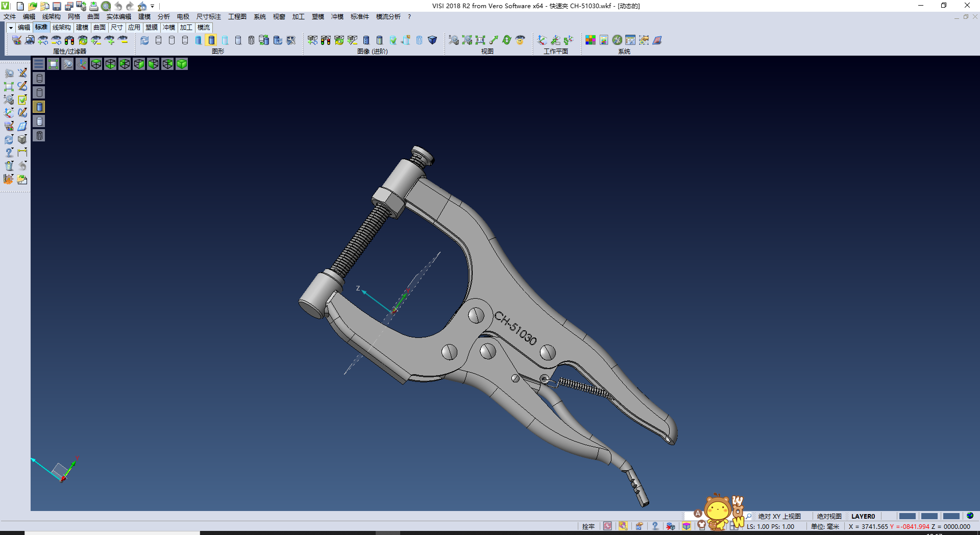Open the dropdown arrow left of 编辑 tab

(x=10, y=28)
